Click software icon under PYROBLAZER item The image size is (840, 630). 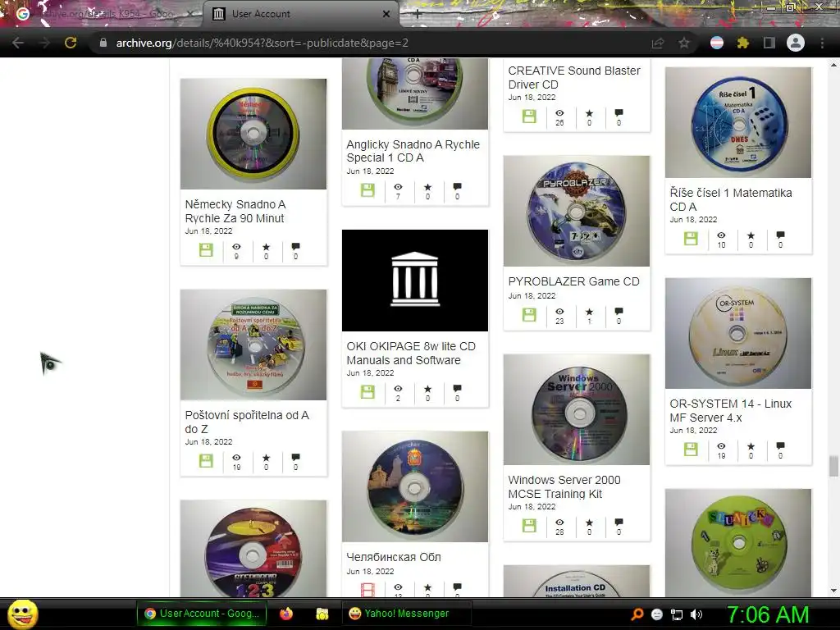click(529, 314)
